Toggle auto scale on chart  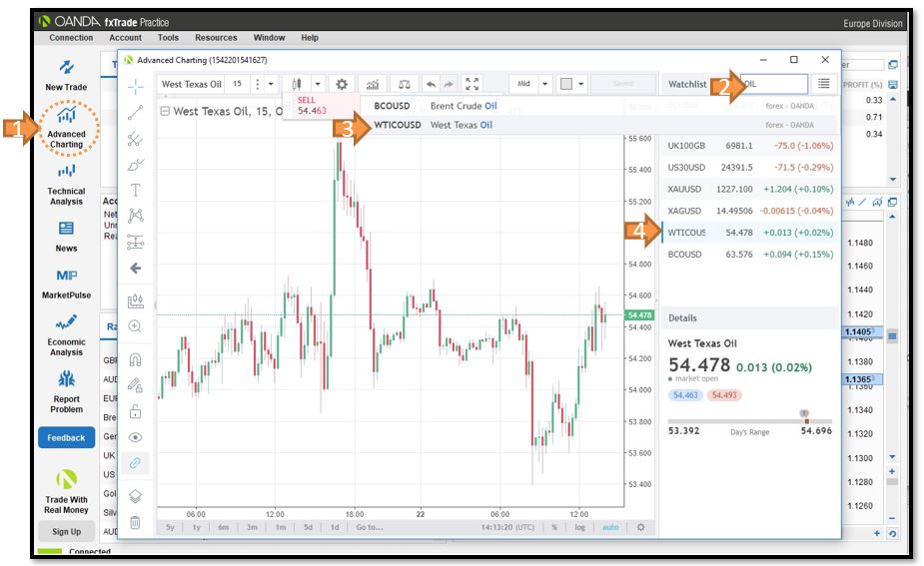(610, 527)
